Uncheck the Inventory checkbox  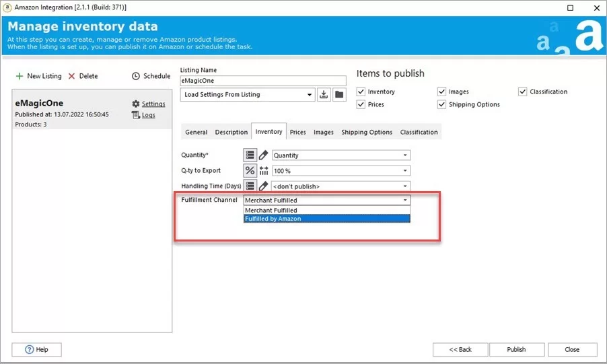click(361, 92)
